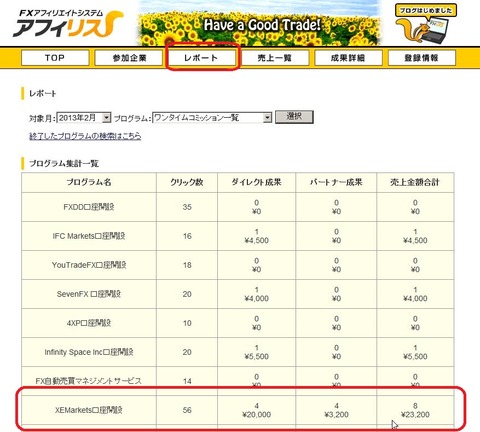Open the 成果詳細 tab
480x432 pixels.
[348, 58]
